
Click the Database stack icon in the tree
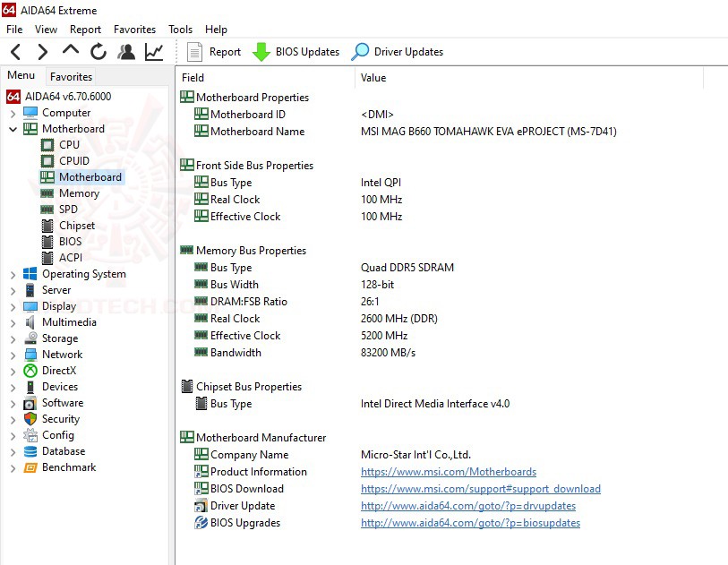[x=30, y=451]
